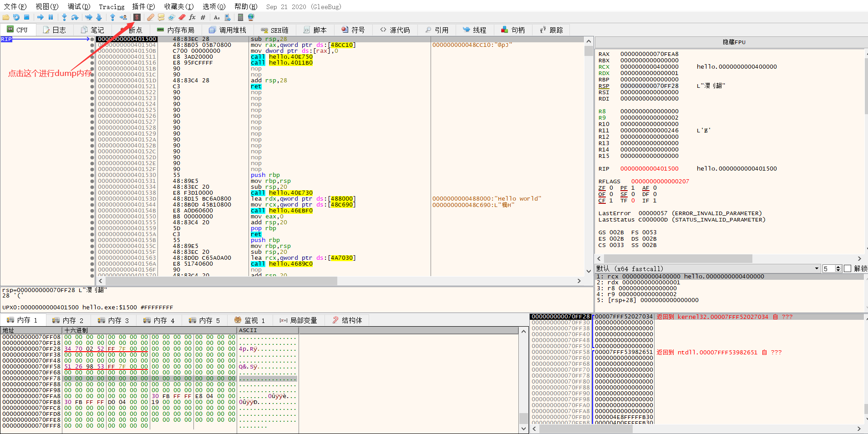Click the disassembly vertical scrollbar down arrow
The image size is (868, 434).
(589, 271)
